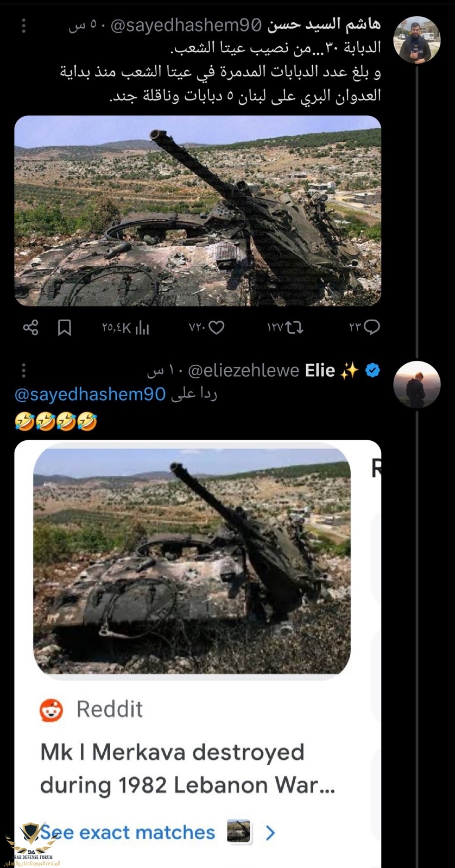Image resolution: width=455 pixels, height=868 pixels.
Task: Expand exact matches with chevron arrow
Action: pyautogui.click(x=270, y=832)
